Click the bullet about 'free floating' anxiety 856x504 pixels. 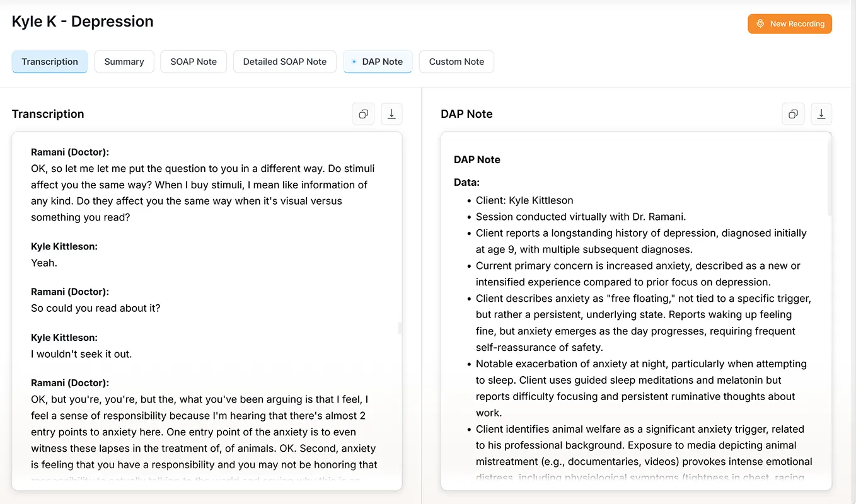click(x=644, y=323)
